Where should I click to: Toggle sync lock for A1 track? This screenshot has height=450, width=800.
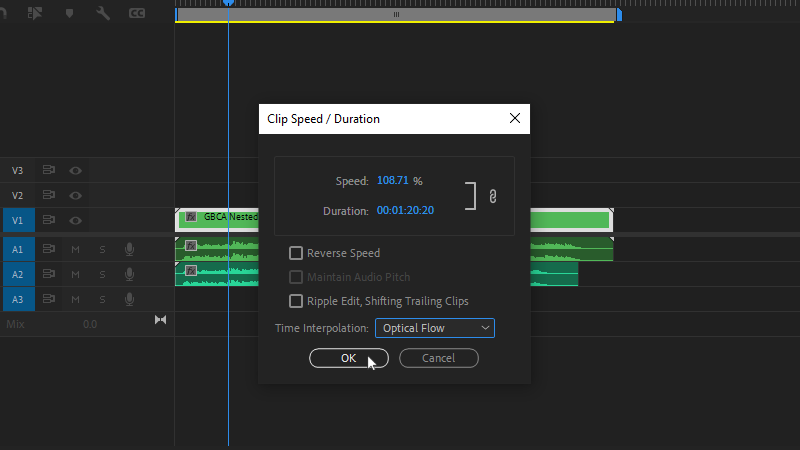click(x=48, y=249)
